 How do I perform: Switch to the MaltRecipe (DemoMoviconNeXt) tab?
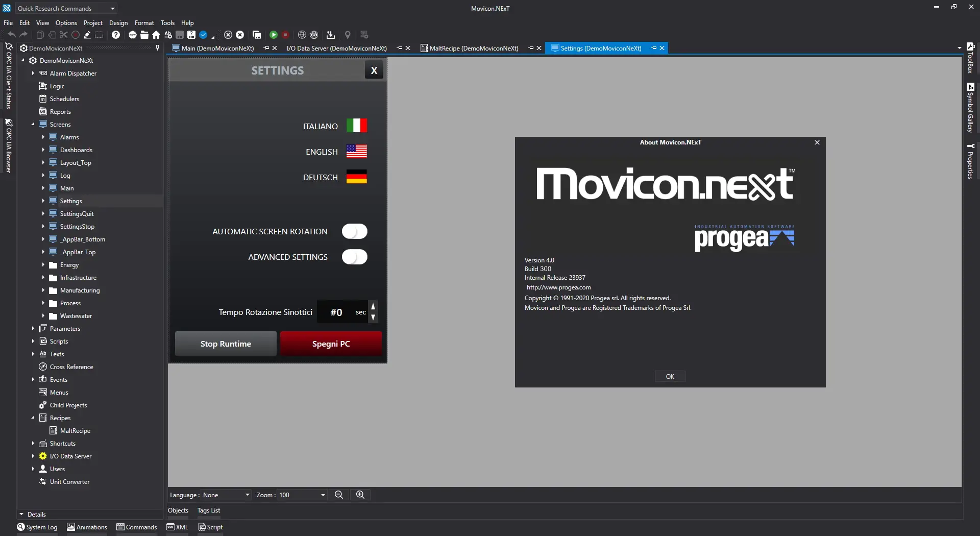(474, 48)
